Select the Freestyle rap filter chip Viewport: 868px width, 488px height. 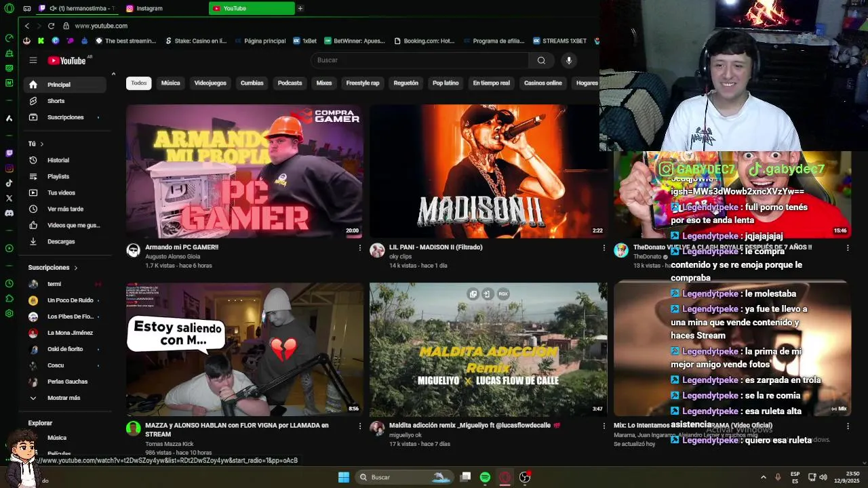[363, 83]
